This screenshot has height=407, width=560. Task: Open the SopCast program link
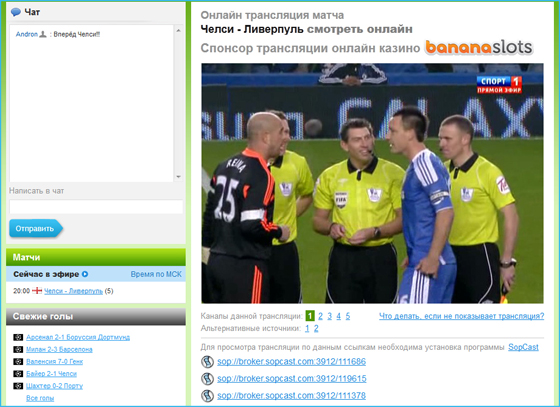[523, 347]
